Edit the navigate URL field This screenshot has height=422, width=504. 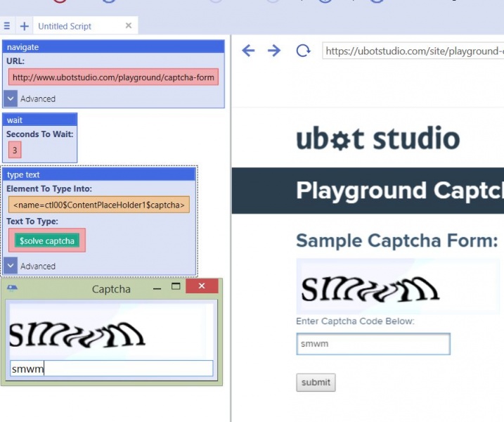113,77
